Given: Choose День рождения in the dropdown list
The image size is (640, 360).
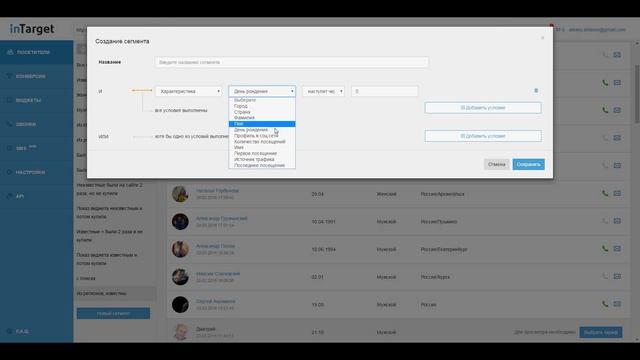Looking at the screenshot, I should pos(262,130).
